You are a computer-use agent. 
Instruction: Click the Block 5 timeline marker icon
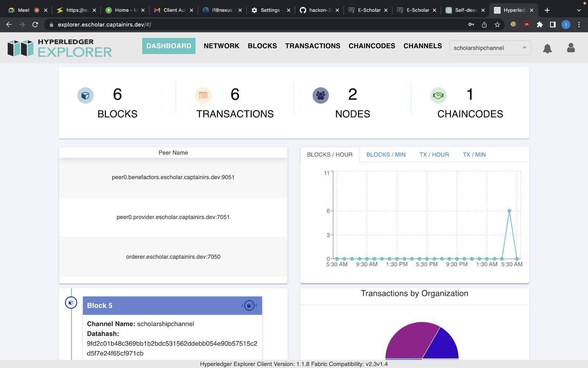[x=71, y=303]
